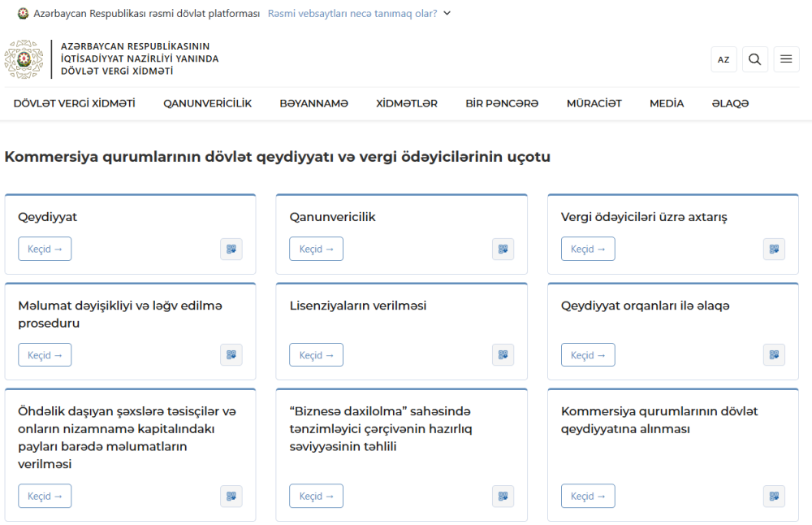Viewport: 812px width, 525px height.
Task: Open the QANUNVERİCİLİK menu item
Action: pyautogui.click(x=208, y=104)
